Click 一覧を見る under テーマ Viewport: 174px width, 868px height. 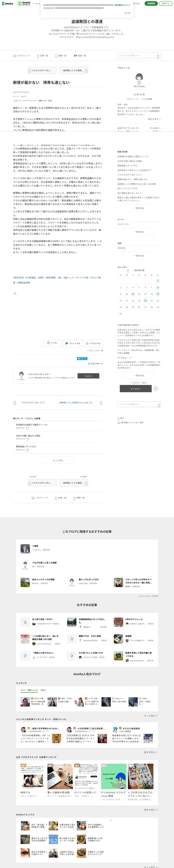(139, 232)
